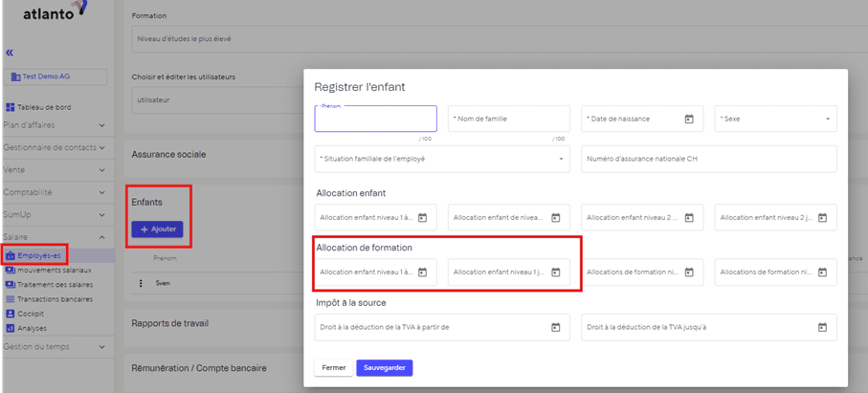
Task: Expand the Sexe dropdown
Action: 827,120
